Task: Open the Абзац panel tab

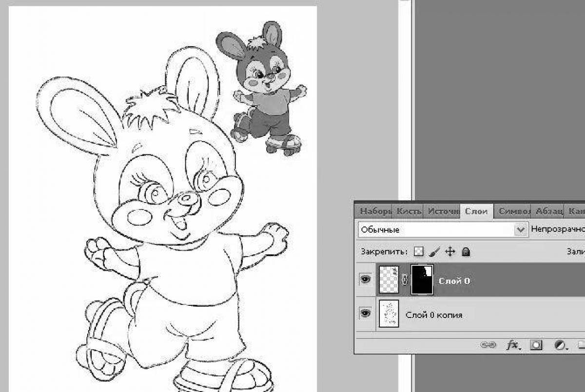Action: click(549, 211)
